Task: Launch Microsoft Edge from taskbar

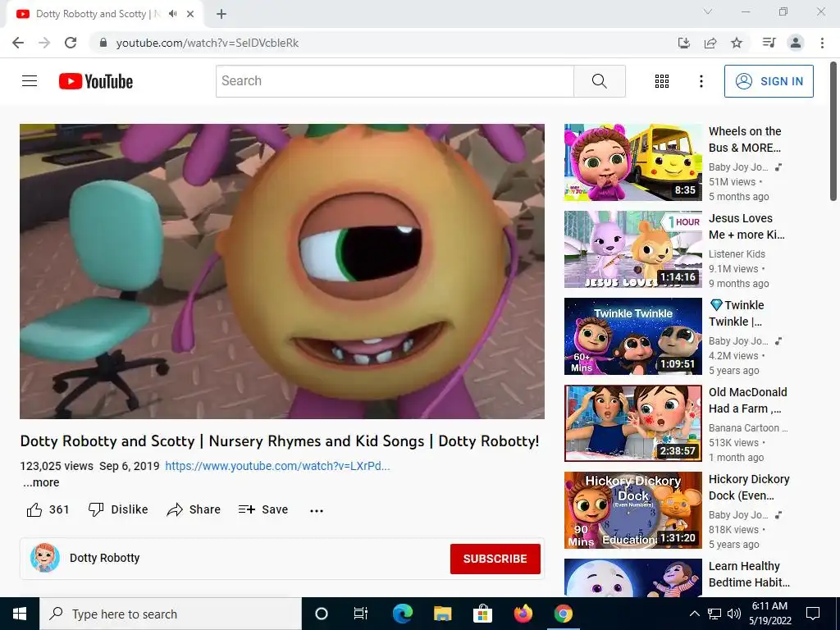Action: point(402,614)
